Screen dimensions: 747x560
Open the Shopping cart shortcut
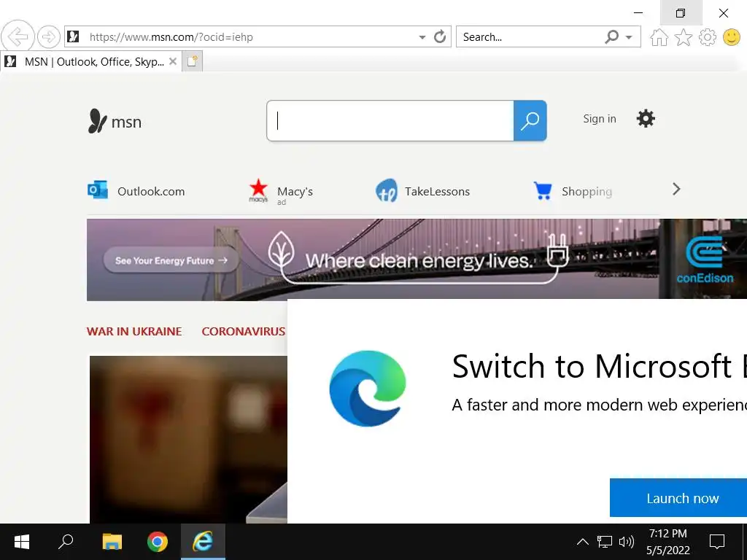573,191
